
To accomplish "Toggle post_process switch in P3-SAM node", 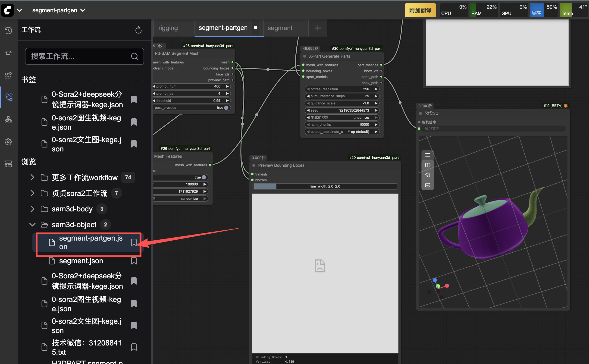I will pos(226,108).
